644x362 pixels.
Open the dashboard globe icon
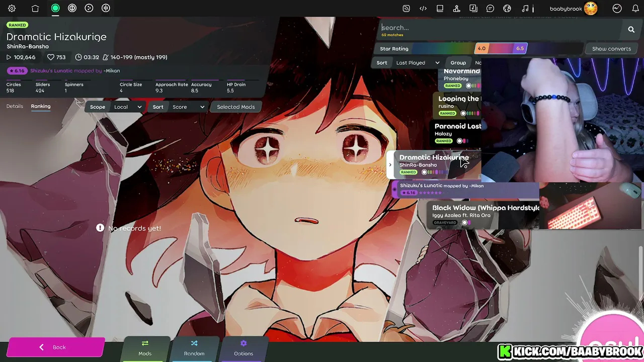coord(507,9)
